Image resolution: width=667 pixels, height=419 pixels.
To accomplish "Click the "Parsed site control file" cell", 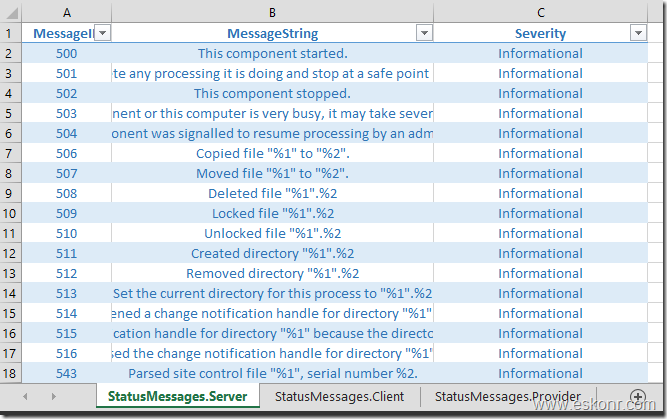I will coord(272,373).
